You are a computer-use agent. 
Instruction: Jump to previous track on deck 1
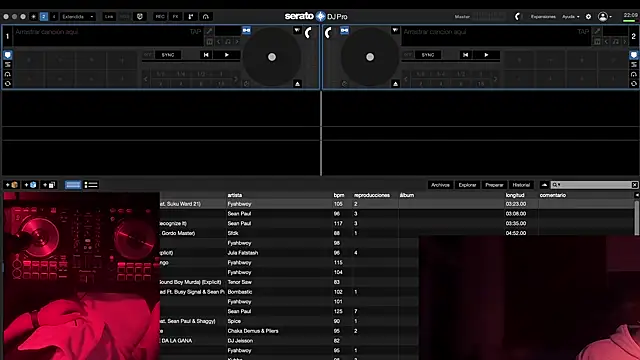tap(206, 55)
